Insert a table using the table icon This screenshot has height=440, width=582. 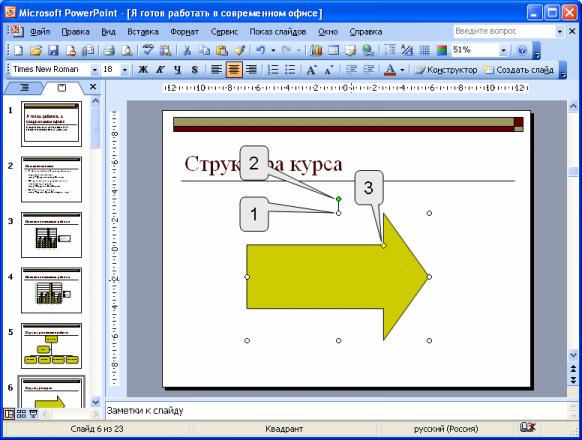click(333, 50)
